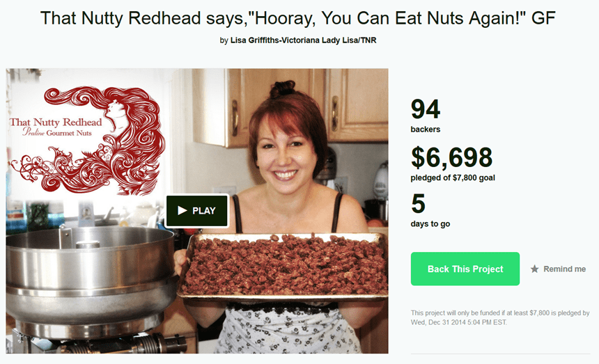599x364 pixels.
Task: Click the days to go label
Action: pyautogui.click(x=430, y=224)
